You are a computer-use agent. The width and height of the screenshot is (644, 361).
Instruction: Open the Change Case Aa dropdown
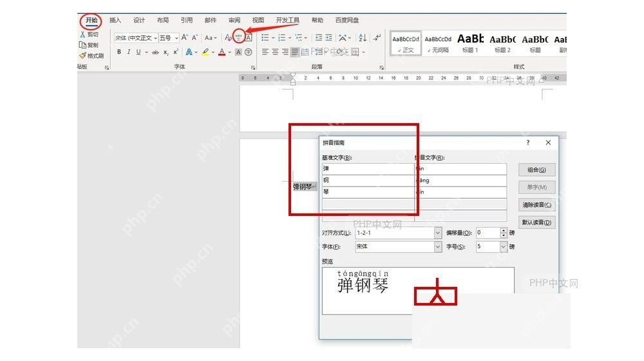click(211, 38)
